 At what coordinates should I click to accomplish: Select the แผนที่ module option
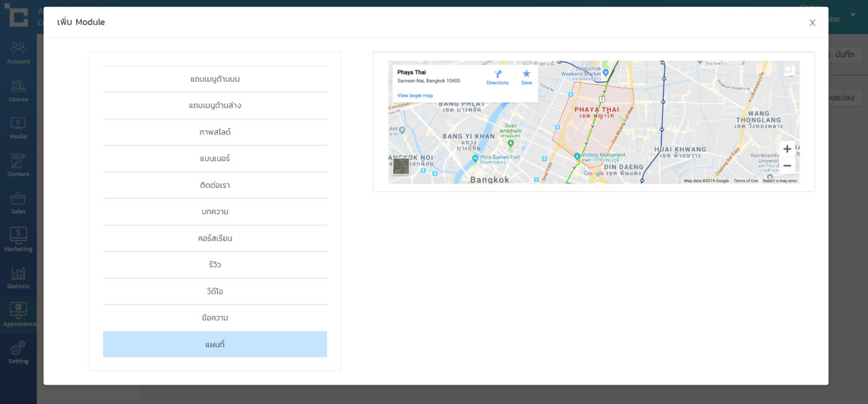[215, 345]
